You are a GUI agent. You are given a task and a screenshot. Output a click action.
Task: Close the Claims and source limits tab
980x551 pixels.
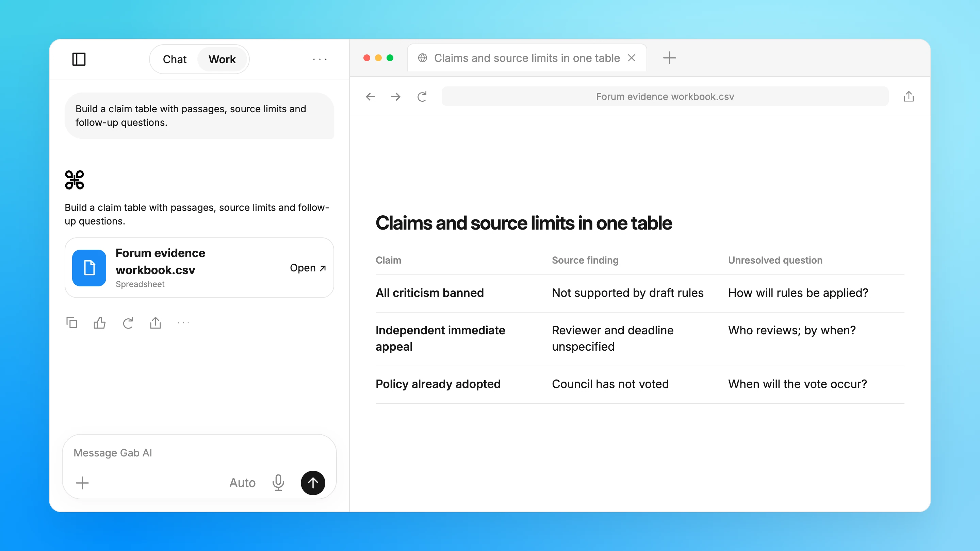[632, 58]
